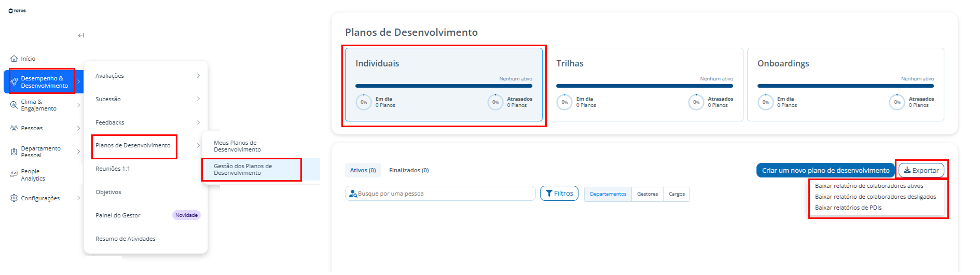
Task: Click the Configurações gear icon
Action: pos(14,198)
